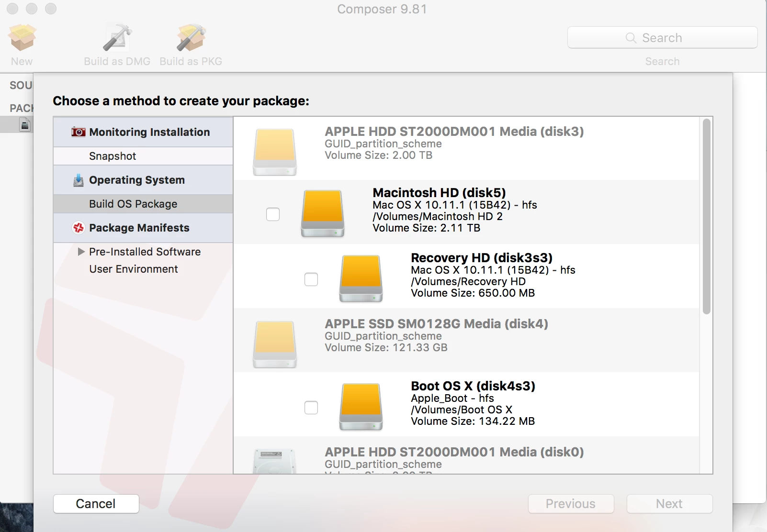Click the Macintosh HD (disk5) title text

coord(440,193)
